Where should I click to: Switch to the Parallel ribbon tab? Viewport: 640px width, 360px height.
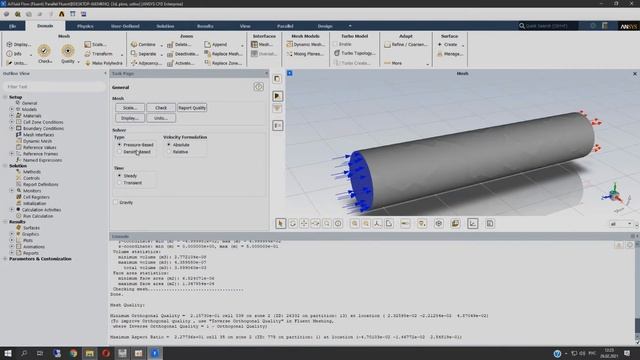285,26
